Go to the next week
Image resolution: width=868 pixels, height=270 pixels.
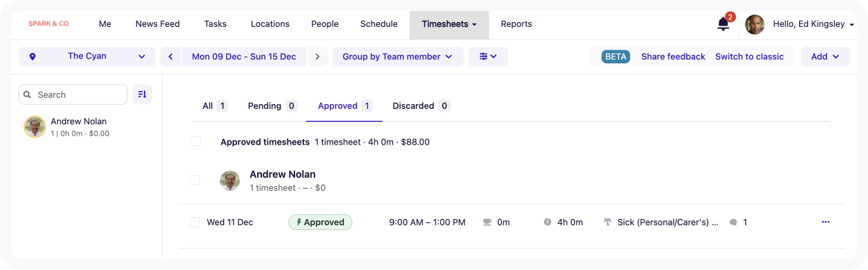317,56
